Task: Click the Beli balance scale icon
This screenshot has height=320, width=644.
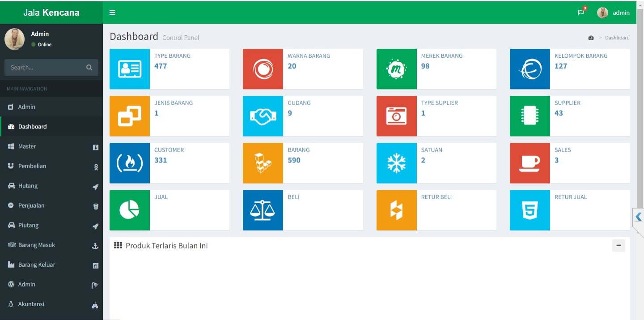Action: 263,210
